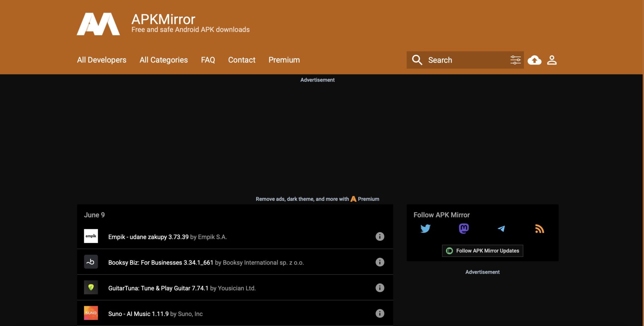Show info for Suno - AI Music
644x326 pixels.
point(380,313)
